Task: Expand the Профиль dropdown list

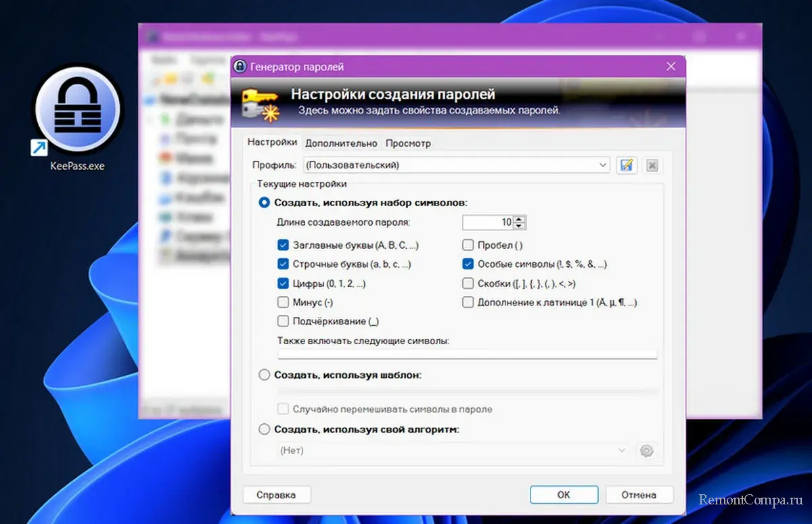Action: pos(603,165)
